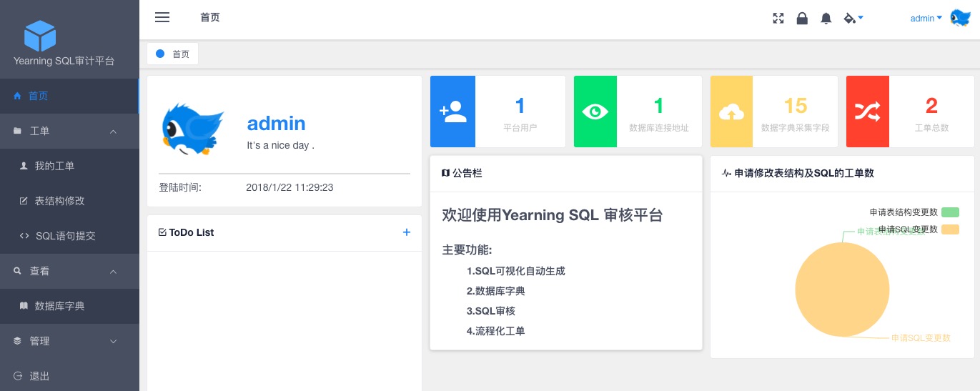Expand the 管理 sidebar menu group
Viewport: 980px width, 391px height.
pos(69,342)
